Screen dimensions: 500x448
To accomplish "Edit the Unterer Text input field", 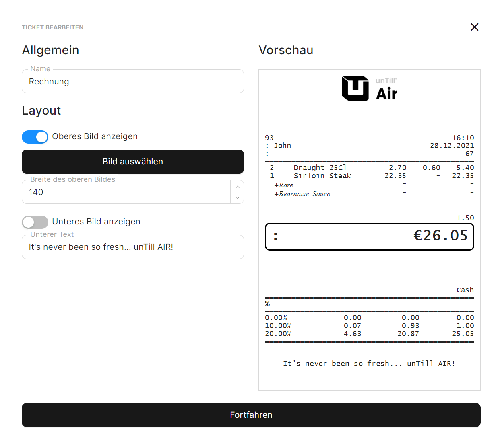I will click(132, 247).
